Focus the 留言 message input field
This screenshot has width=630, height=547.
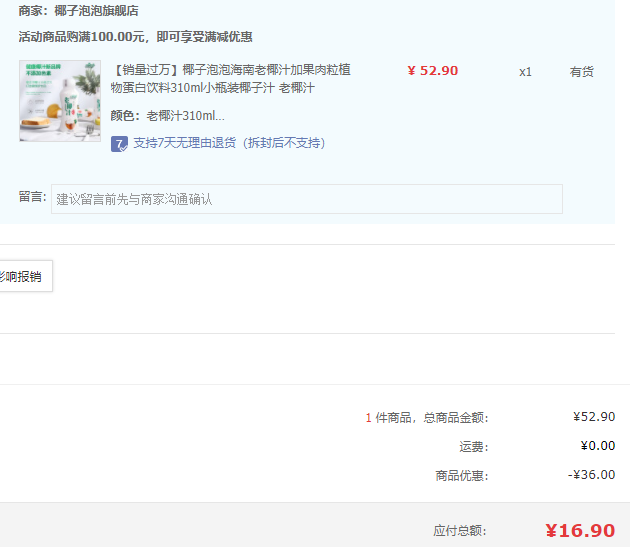(x=306, y=199)
